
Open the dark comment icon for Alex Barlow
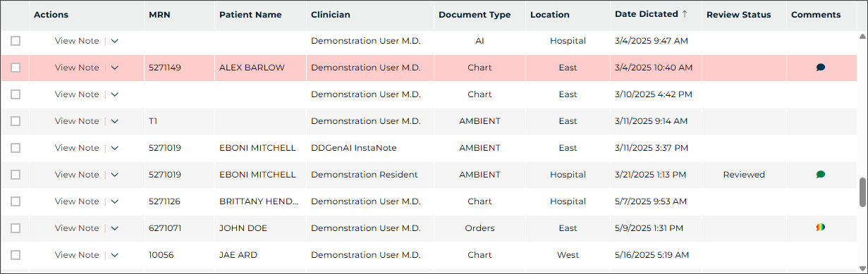(x=821, y=68)
